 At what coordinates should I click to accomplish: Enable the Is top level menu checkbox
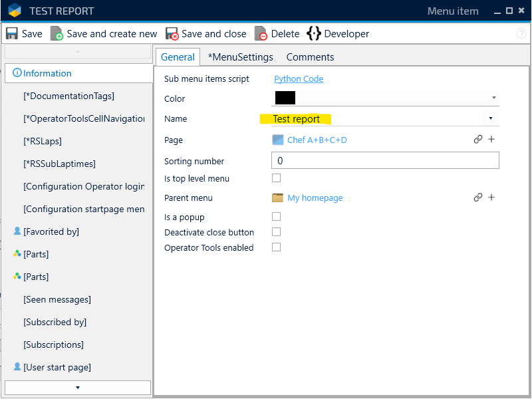click(277, 178)
